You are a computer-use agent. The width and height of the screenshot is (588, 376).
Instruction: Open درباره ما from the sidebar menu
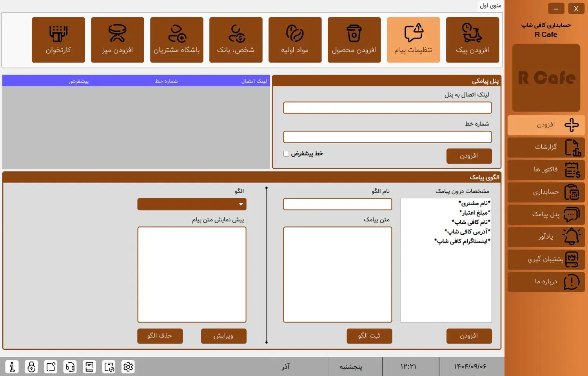point(546,282)
